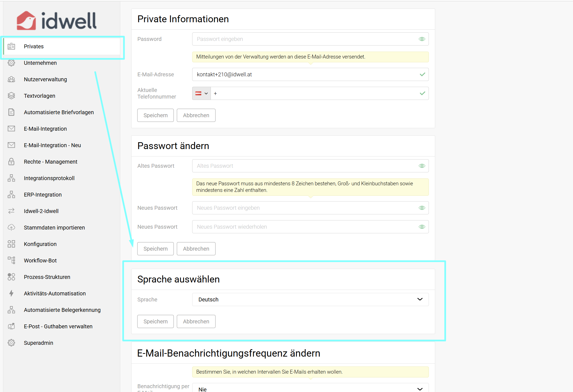The height and width of the screenshot is (392, 573).
Task: Click the idwell logo
Action: [57, 21]
